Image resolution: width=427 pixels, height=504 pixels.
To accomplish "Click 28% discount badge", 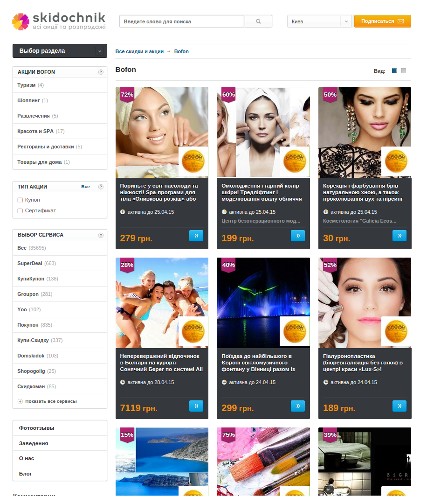I will [127, 265].
